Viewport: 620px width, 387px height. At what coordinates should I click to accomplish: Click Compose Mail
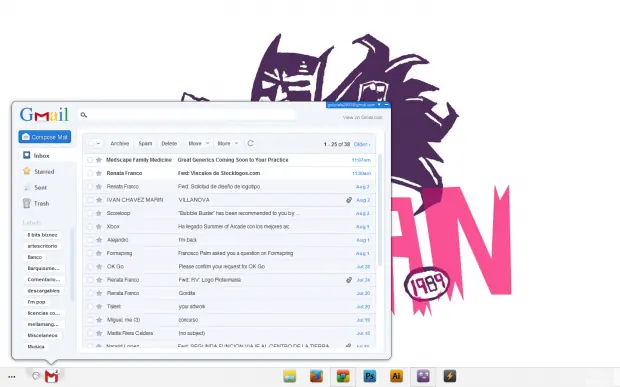tap(45, 137)
